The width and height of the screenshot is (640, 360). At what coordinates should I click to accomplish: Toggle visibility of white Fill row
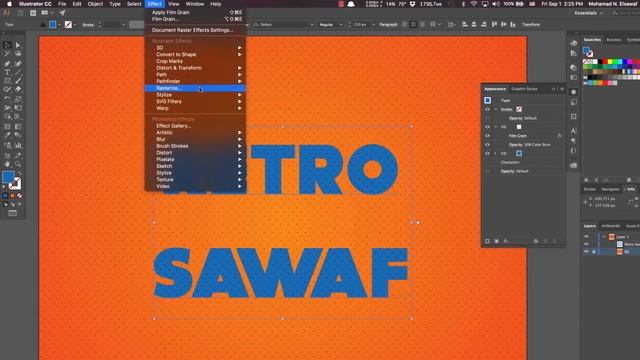point(487,127)
